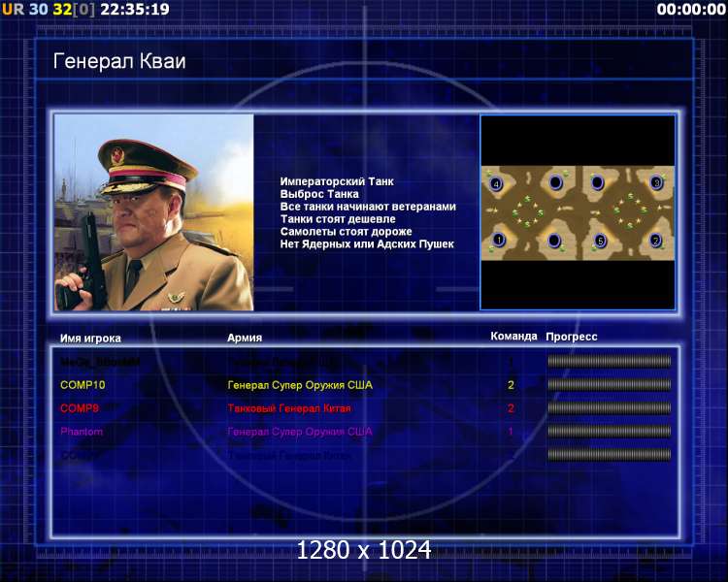Select empty start marker between markers 1 and 5
Image resolution: width=728 pixels, height=582 pixels.
click(554, 241)
